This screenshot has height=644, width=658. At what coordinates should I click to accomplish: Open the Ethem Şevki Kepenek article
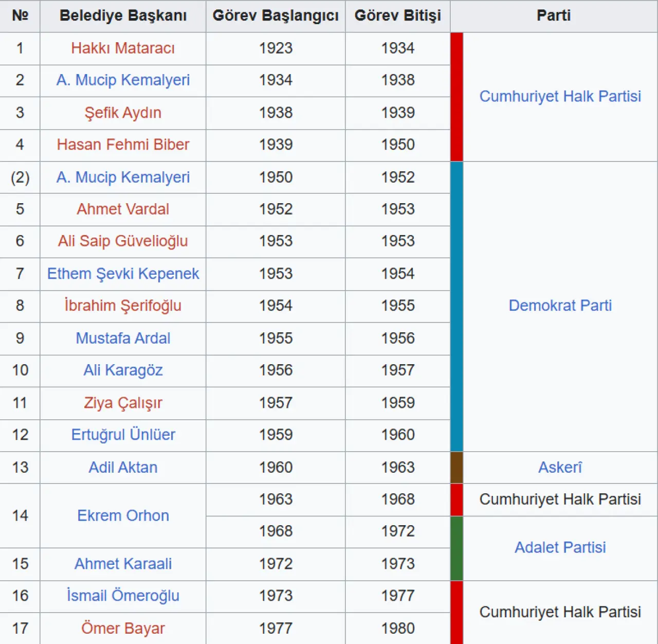point(123,274)
